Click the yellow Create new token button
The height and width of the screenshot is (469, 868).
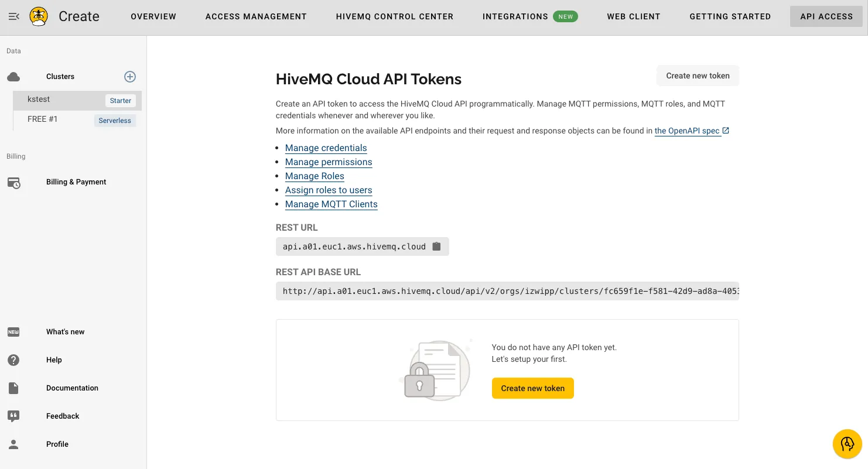click(x=533, y=388)
